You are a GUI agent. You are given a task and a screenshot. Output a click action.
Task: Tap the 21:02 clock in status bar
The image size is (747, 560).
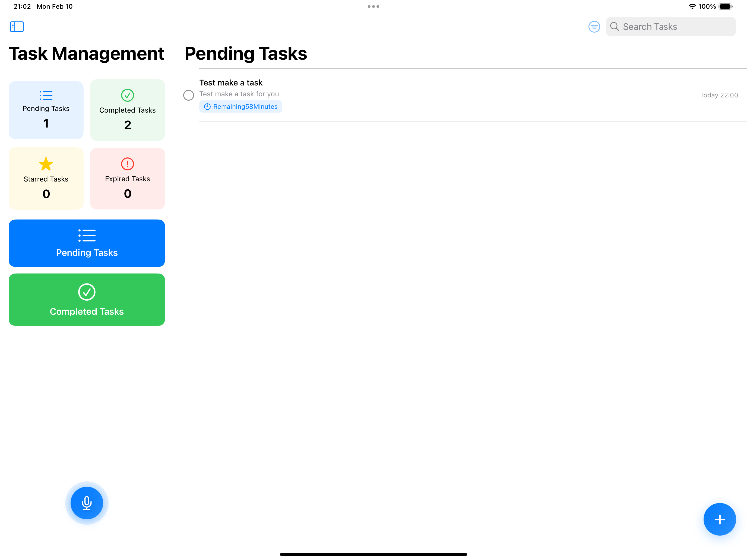coord(22,7)
